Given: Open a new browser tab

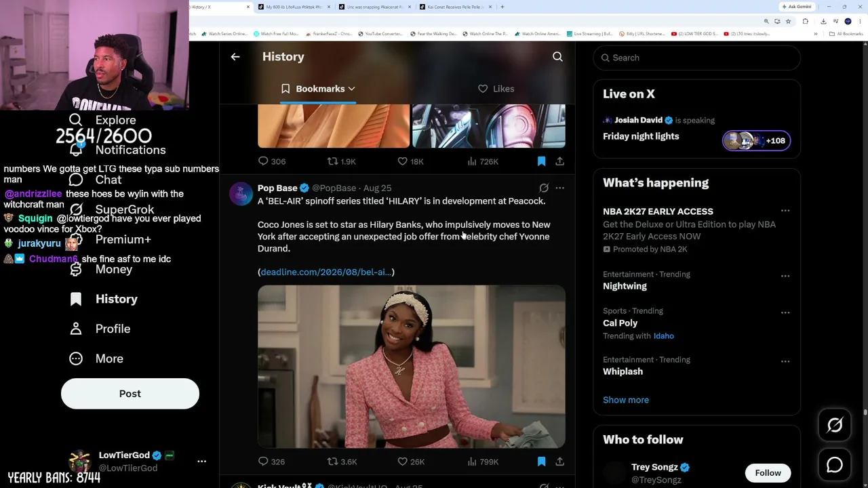Looking at the screenshot, I should click(x=502, y=7).
